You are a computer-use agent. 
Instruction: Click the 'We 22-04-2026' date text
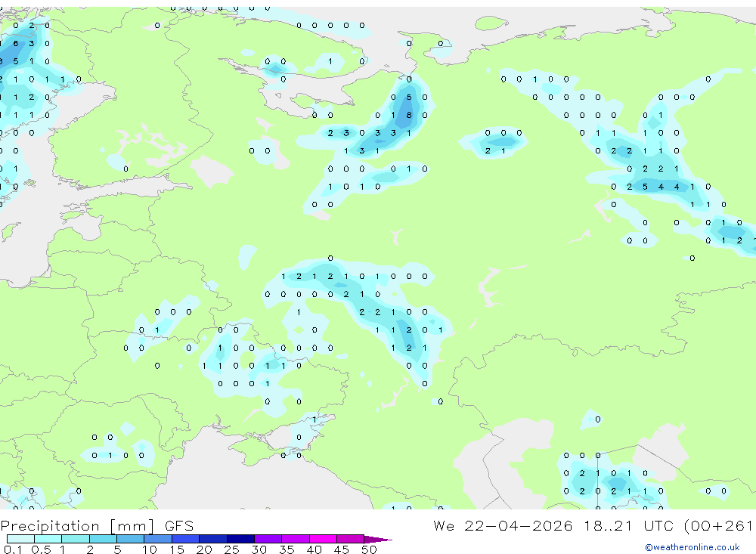(x=503, y=525)
